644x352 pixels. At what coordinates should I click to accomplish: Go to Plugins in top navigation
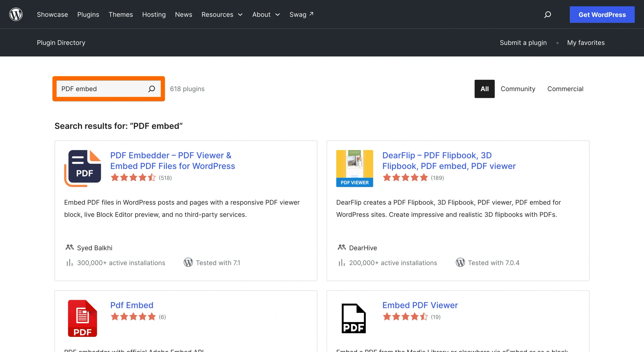point(88,15)
